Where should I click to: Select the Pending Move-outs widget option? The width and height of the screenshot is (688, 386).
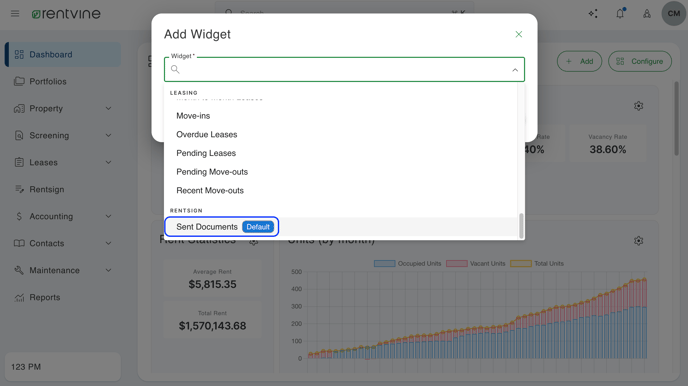pyautogui.click(x=341, y=172)
